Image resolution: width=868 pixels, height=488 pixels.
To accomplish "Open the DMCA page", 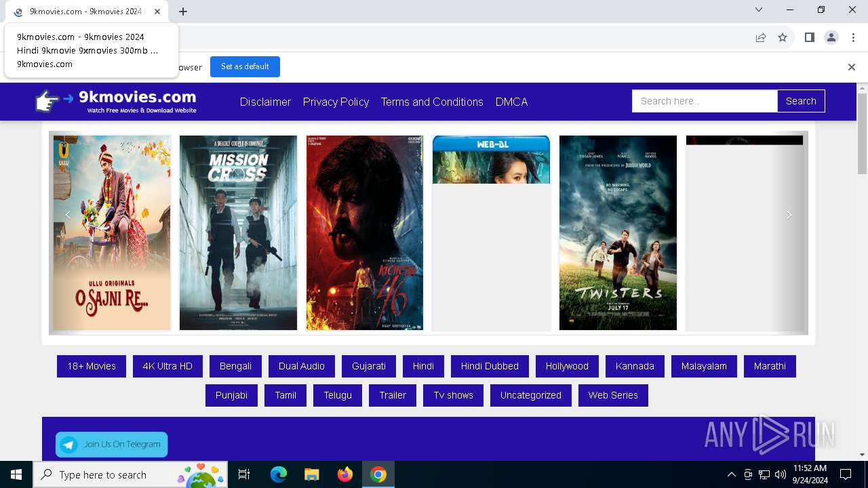I will coord(511,102).
